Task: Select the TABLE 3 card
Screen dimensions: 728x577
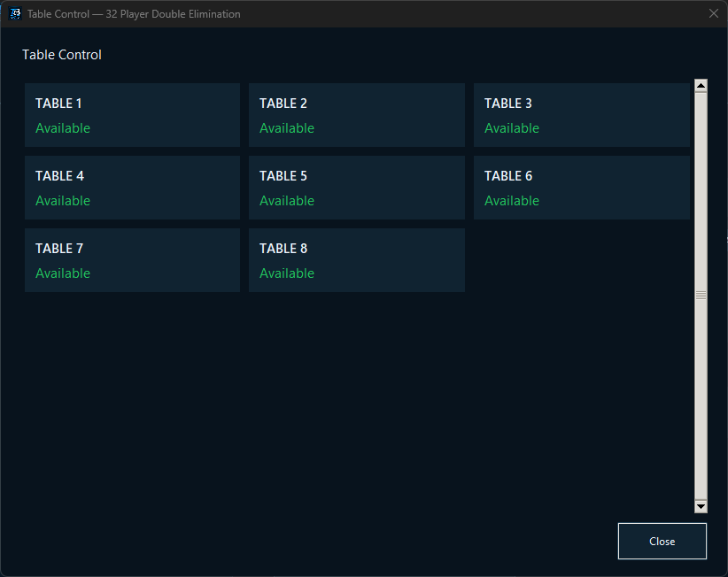Action: click(581, 115)
